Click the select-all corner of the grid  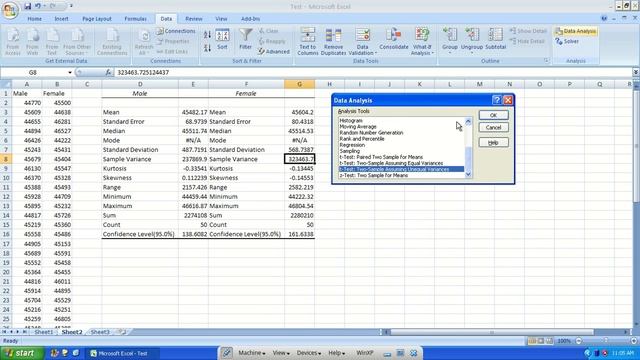point(6,84)
